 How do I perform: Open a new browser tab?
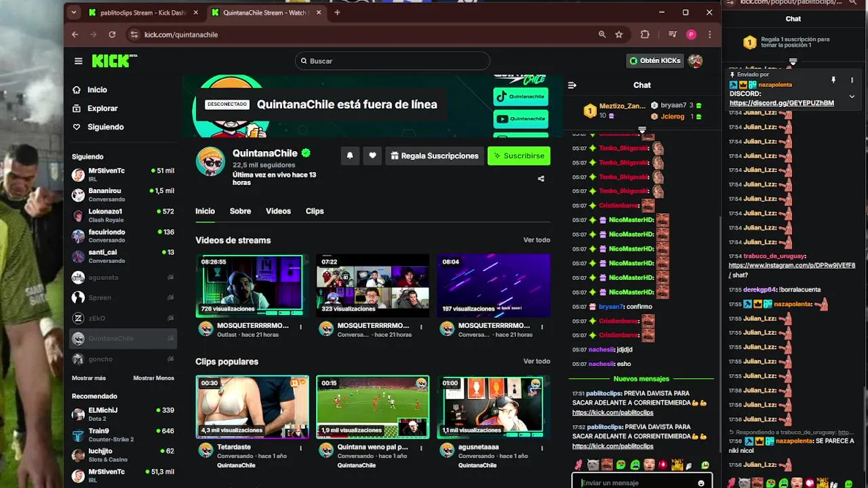(x=337, y=12)
